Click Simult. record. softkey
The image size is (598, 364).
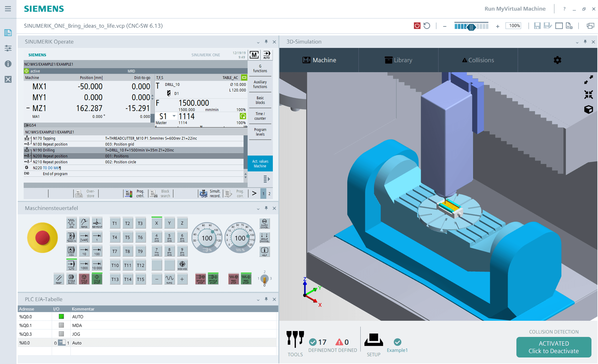pyautogui.click(x=210, y=193)
